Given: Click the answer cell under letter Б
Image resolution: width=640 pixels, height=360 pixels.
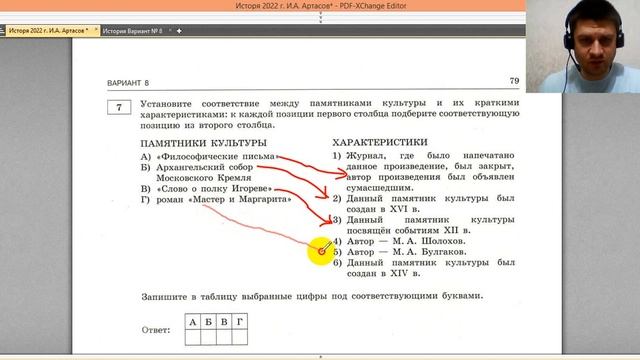Looking at the screenshot, I should coord(208,337).
